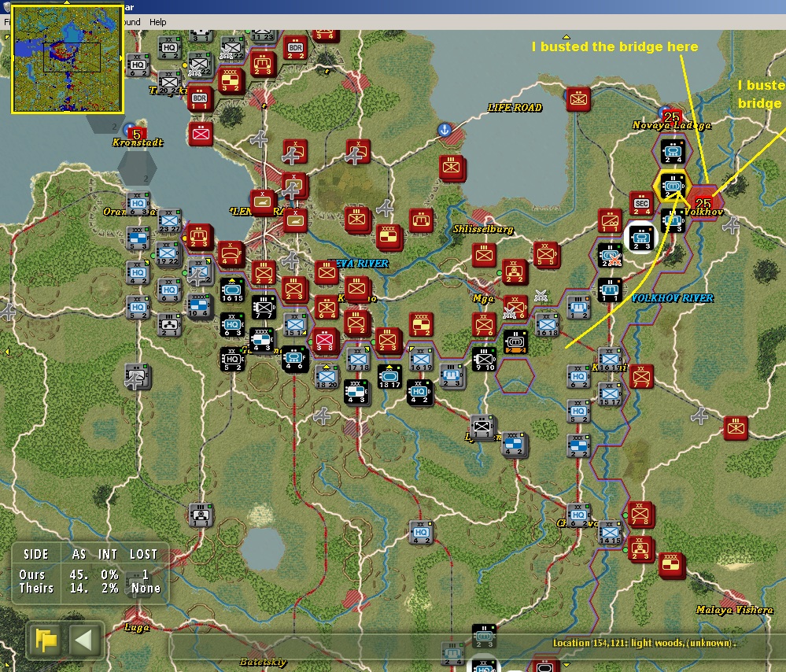Select the red SEC unit counter

641,204
